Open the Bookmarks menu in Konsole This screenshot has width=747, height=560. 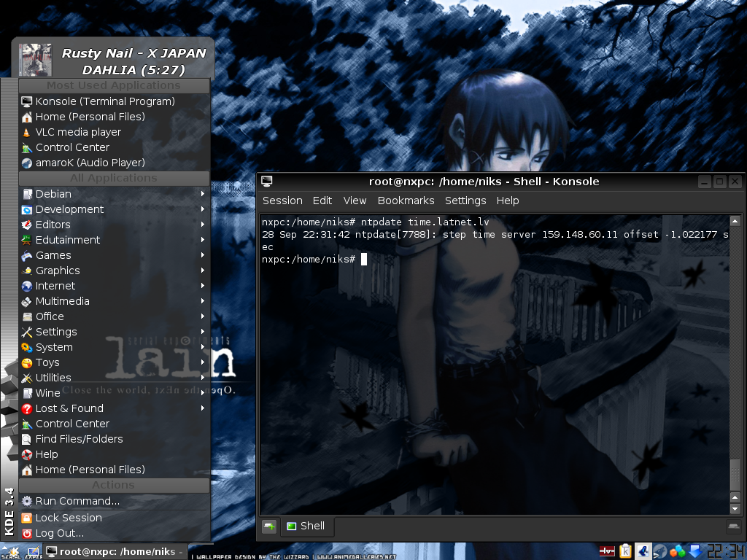coord(406,201)
